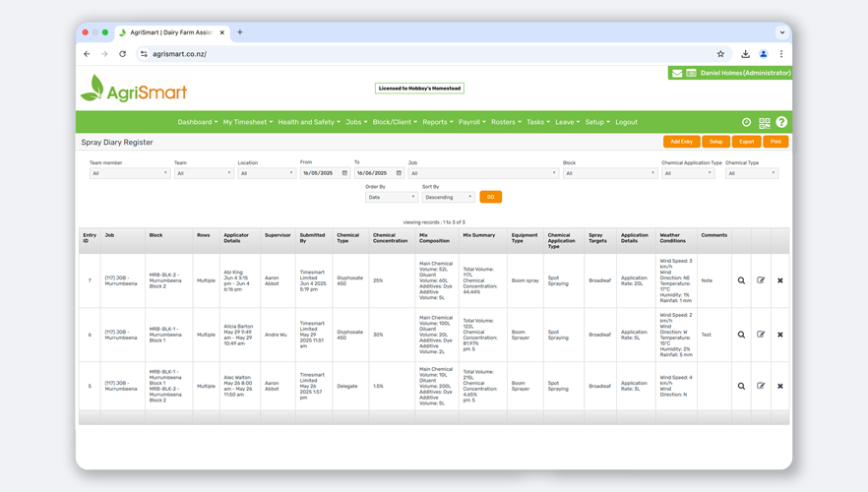
Task: View site information icon in address bar
Action: pos(144,54)
